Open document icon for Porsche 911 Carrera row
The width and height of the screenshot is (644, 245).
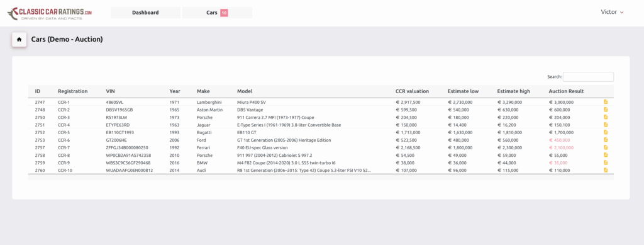click(x=606, y=117)
